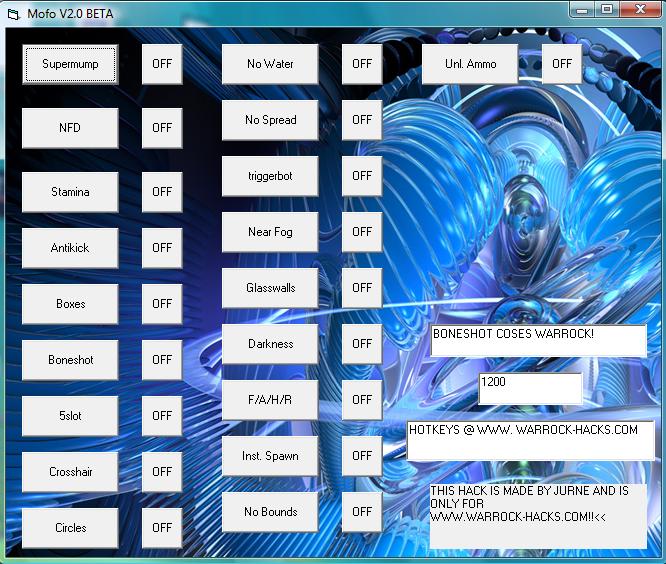Click the HOTKEYS text box
The height and width of the screenshot is (564, 666).
click(530, 440)
